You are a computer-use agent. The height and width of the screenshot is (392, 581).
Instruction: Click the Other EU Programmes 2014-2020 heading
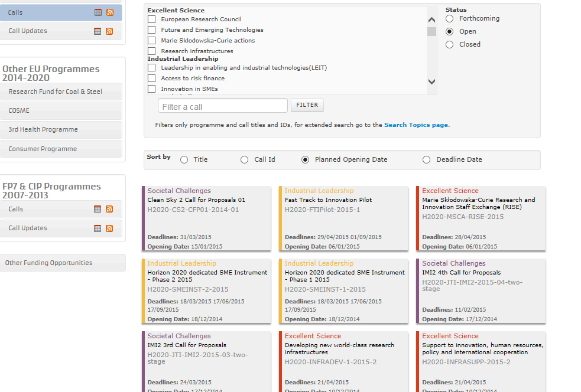click(51, 73)
